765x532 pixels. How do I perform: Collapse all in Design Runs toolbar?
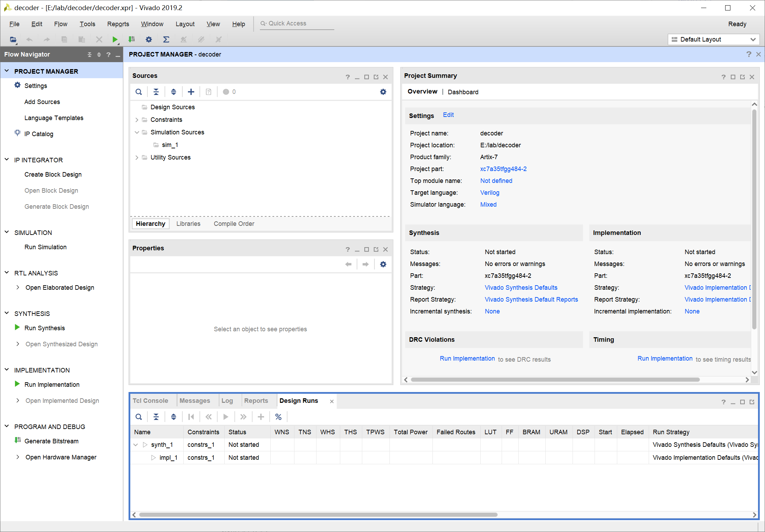click(x=156, y=417)
